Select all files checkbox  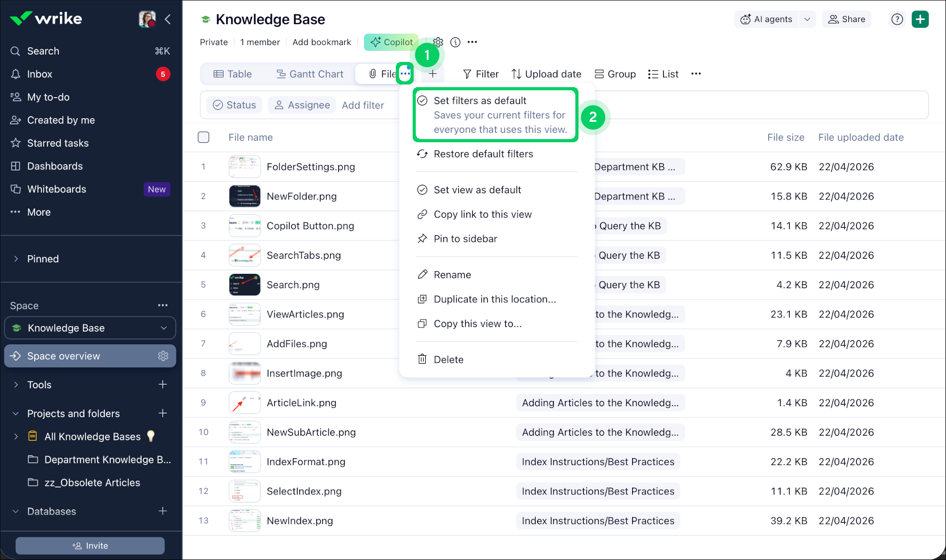pos(204,138)
